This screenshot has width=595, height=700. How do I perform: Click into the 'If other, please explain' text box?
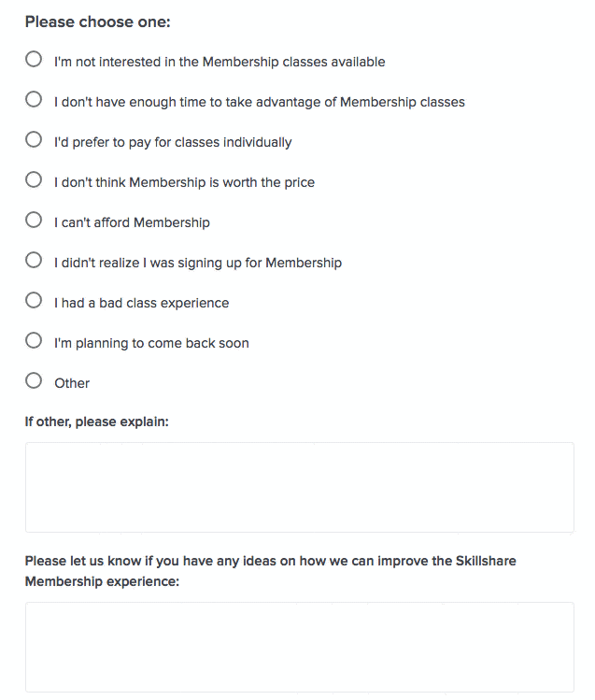point(299,487)
